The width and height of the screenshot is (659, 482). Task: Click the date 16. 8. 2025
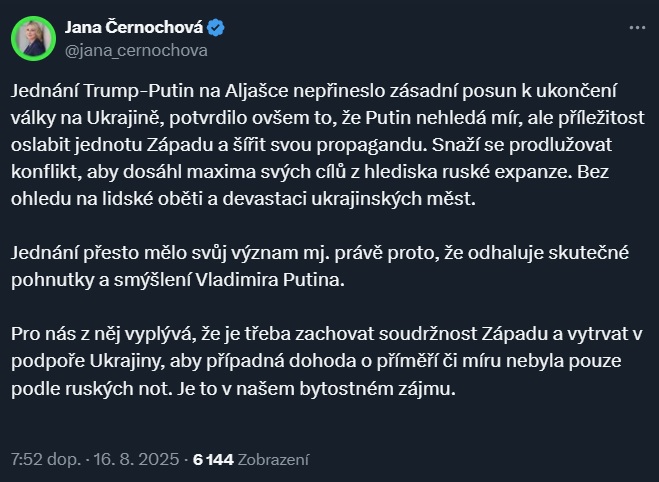[x=136, y=459]
